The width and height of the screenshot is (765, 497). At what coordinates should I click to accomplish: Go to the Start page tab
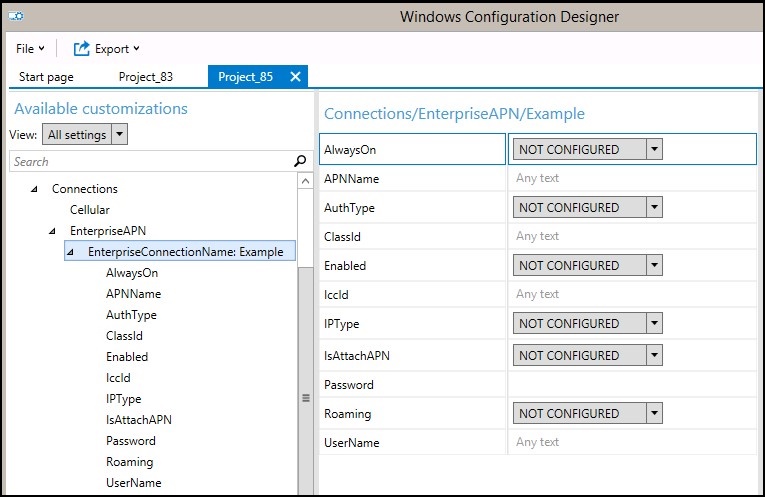pyautogui.click(x=46, y=77)
